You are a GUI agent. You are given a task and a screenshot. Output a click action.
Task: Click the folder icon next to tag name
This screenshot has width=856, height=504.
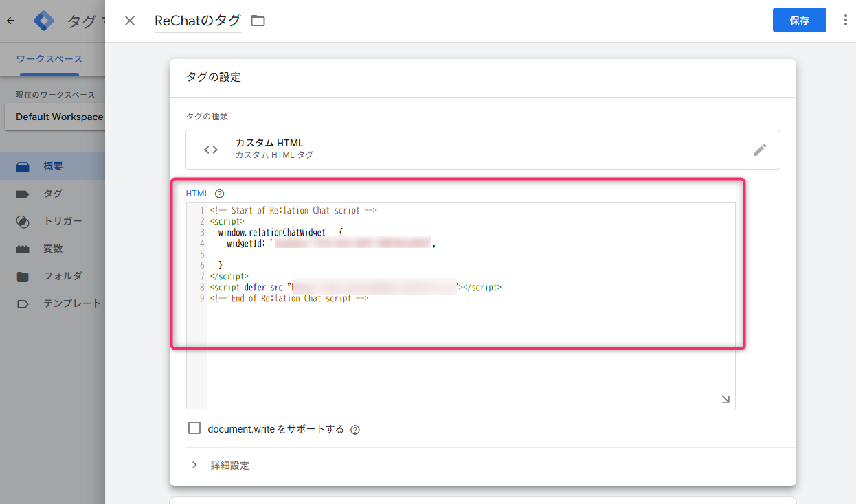click(x=258, y=21)
